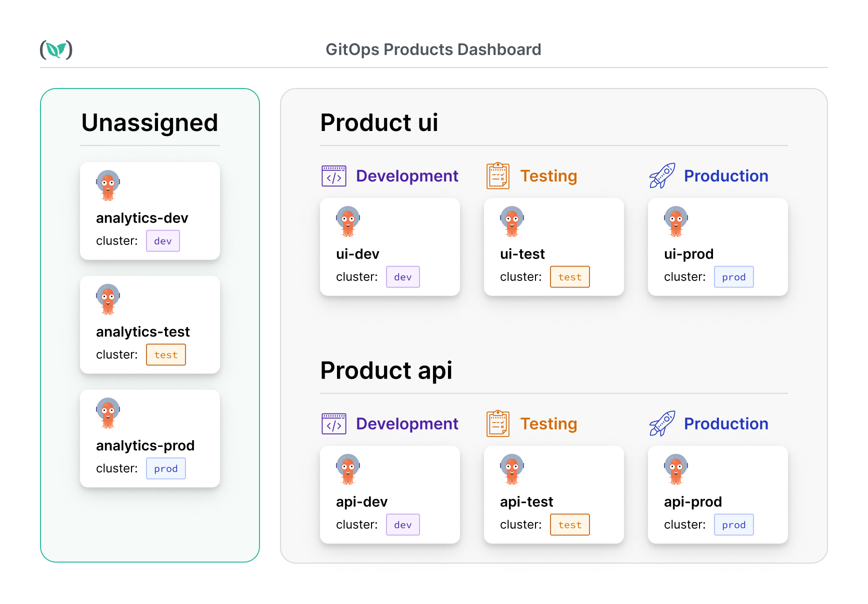Click the Argo octopus icon on ui-prod card
This screenshot has width=868, height=604.
click(676, 221)
